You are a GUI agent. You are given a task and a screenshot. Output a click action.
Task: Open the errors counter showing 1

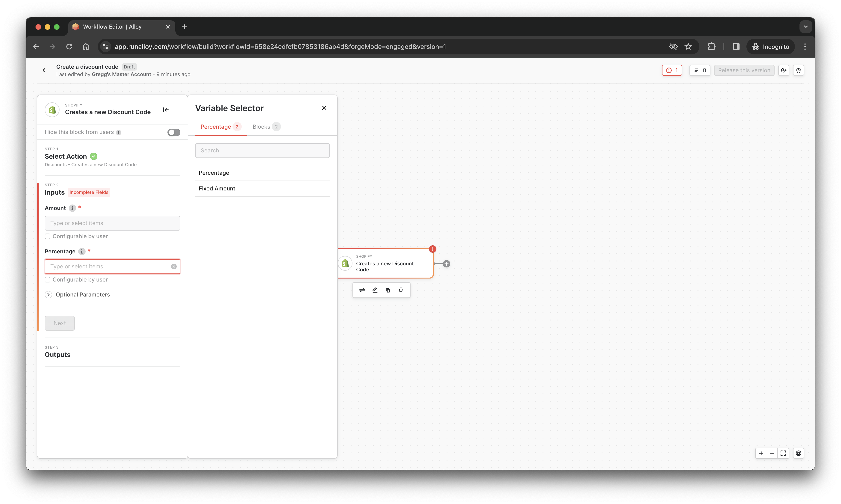coord(671,70)
